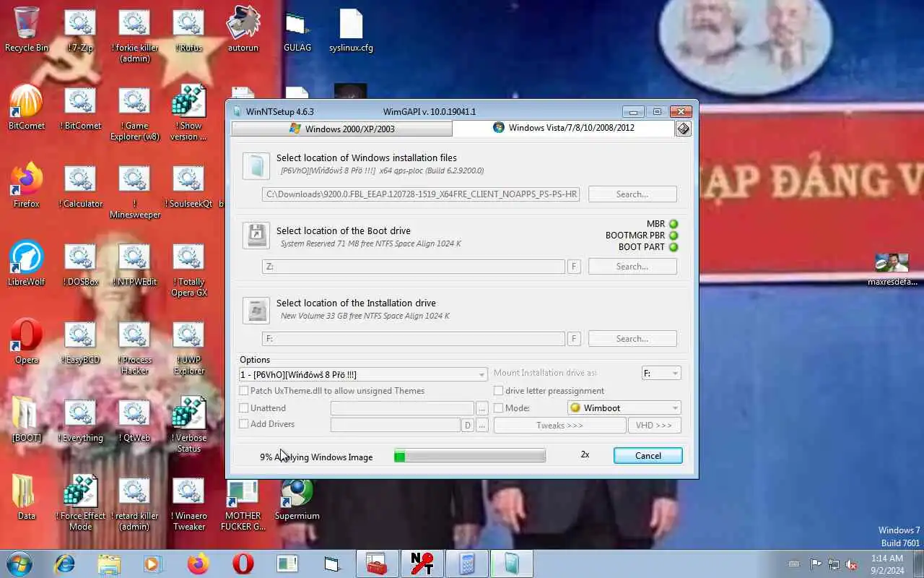Select the maxresdefa... image on desktop

[892, 269]
